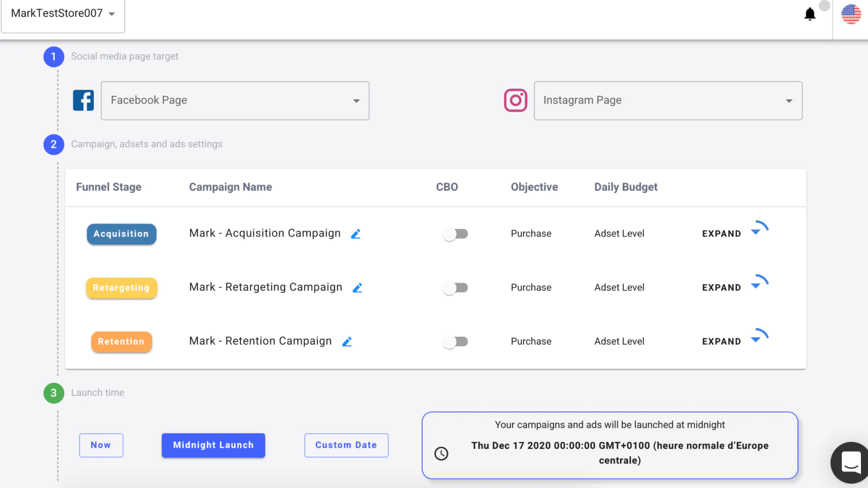Toggle CBO for Acquisition Campaign
This screenshot has width=868, height=488.
(x=455, y=234)
